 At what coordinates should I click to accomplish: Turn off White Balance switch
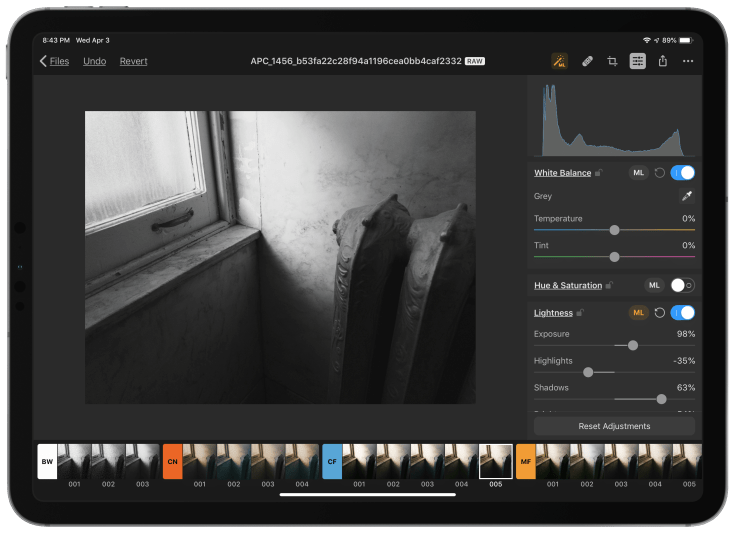click(x=682, y=173)
